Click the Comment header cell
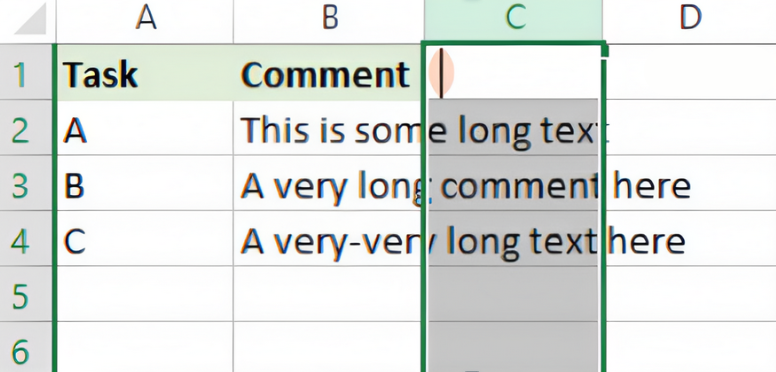This screenshot has width=776, height=372. tap(327, 72)
